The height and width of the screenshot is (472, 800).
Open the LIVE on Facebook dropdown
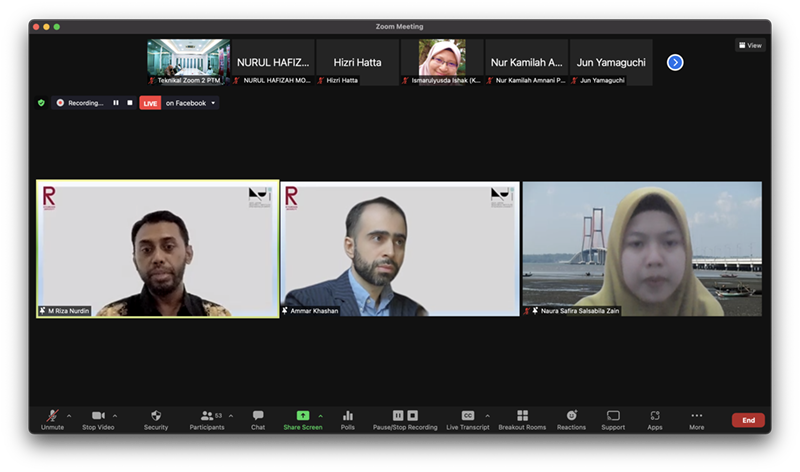[213, 103]
